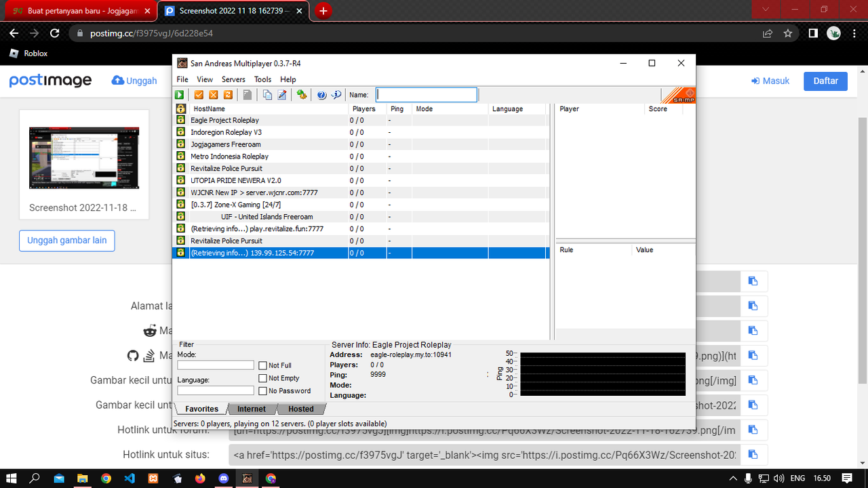868x488 pixels.
Task: Select the 139.99.125.54:7777 server row
Action: pos(361,253)
